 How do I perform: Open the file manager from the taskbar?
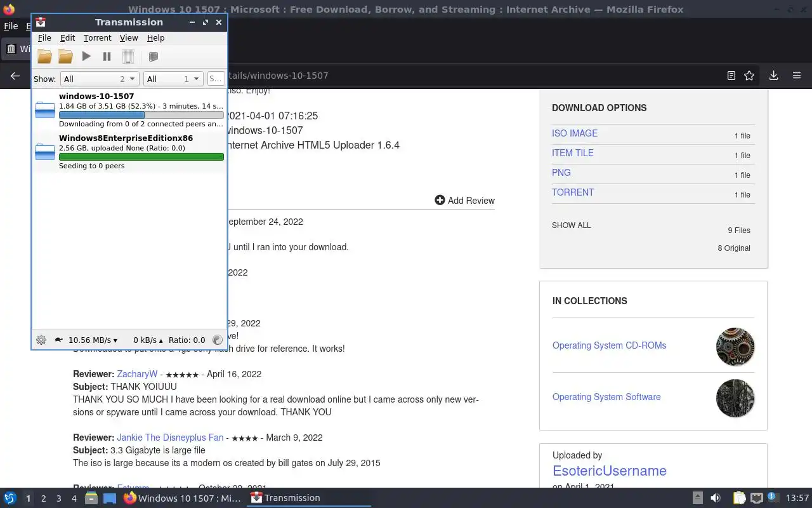pos(91,498)
